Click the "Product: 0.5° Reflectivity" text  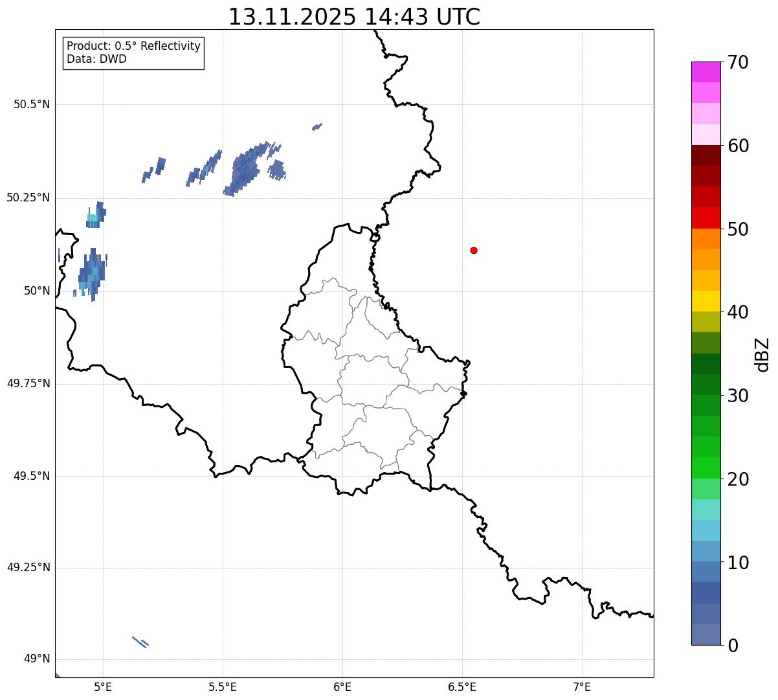coord(133,47)
